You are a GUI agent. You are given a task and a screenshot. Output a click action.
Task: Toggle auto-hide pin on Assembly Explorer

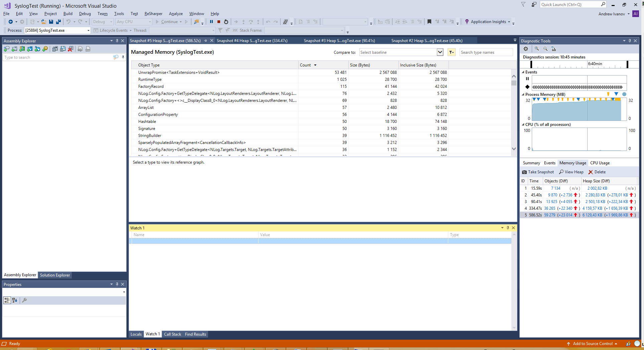117,40
